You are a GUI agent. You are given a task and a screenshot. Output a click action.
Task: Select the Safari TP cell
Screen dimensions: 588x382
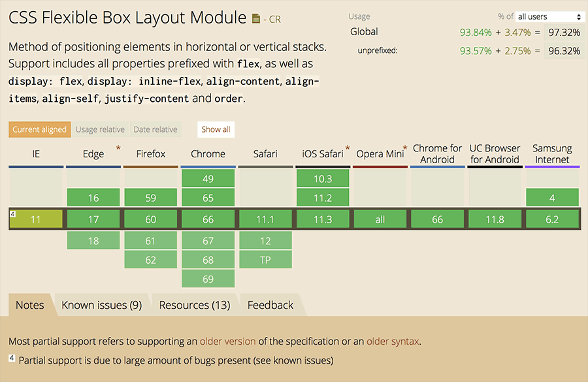(x=265, y=259)
